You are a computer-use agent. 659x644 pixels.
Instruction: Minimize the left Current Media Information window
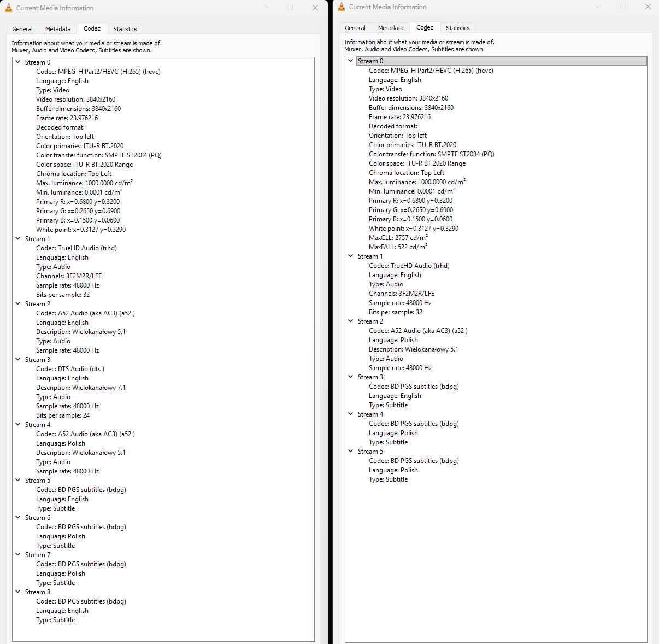266,8
